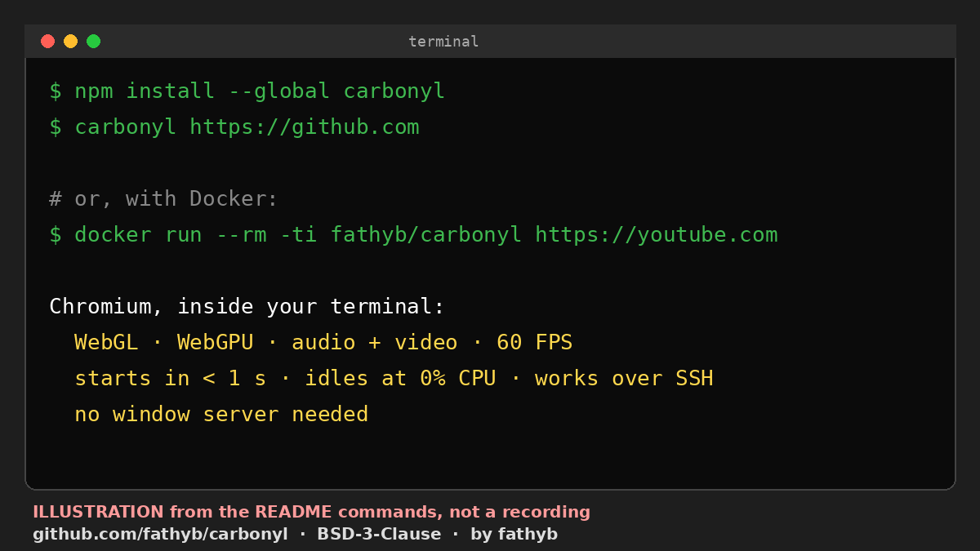This screenshot has height=551, width=980.
Task: Click the green maximize window dot
Action: 93,41
